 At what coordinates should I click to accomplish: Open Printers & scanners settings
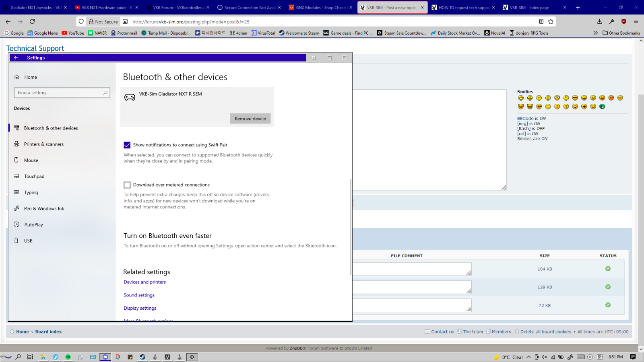click(x=43, y=144)
